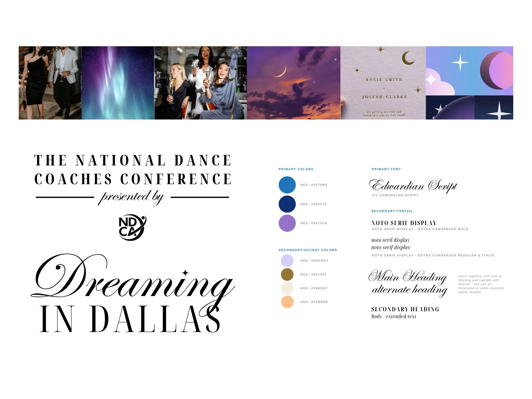
Task: Open the crescent moon sunset image
Action: click(x=293, y=83)
